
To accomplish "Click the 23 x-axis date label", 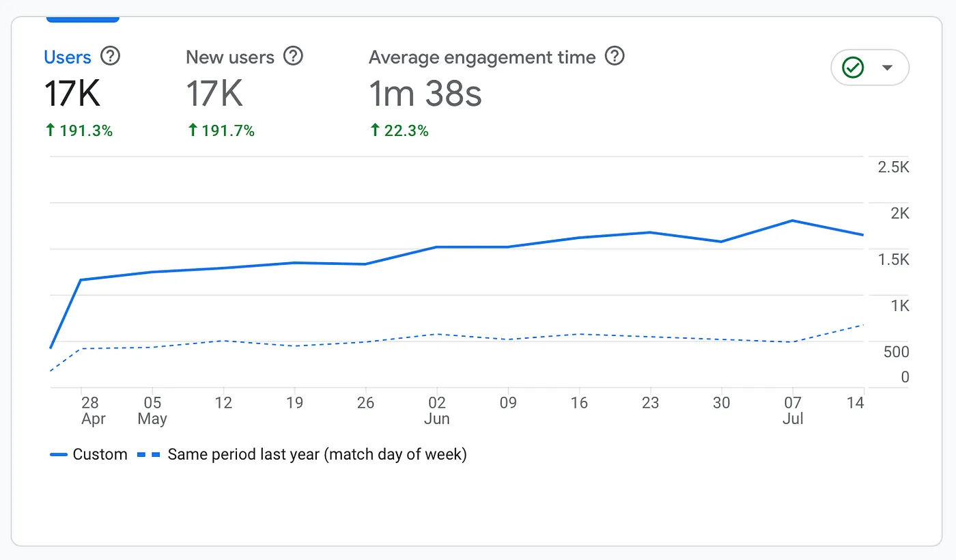I will pyautogui.click(x=650, y=403).
